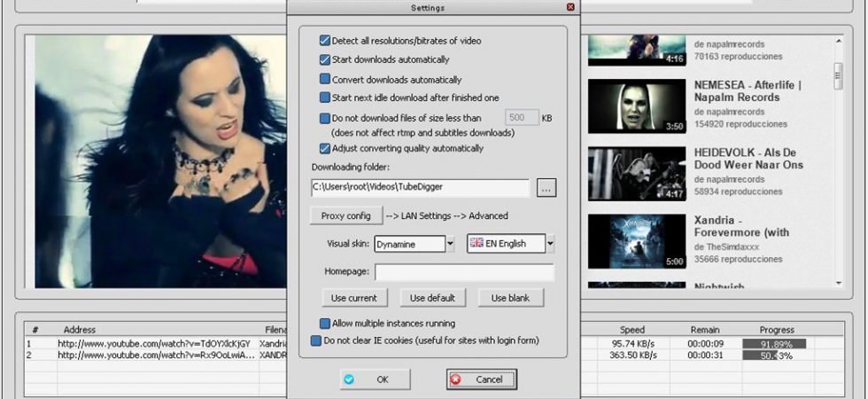Enable Convert downloads automatically checkbox
This screenshot has height=399, width=868.
pyautogui.click(x=325, y=79)
